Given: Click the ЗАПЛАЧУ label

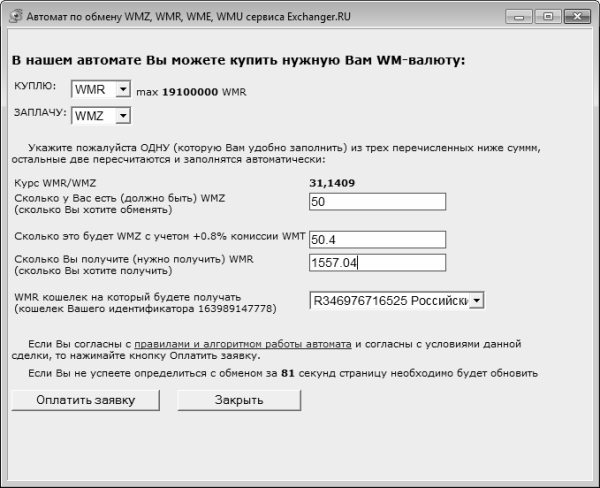Looking at the screenshot, I should [x=39, y=113].
